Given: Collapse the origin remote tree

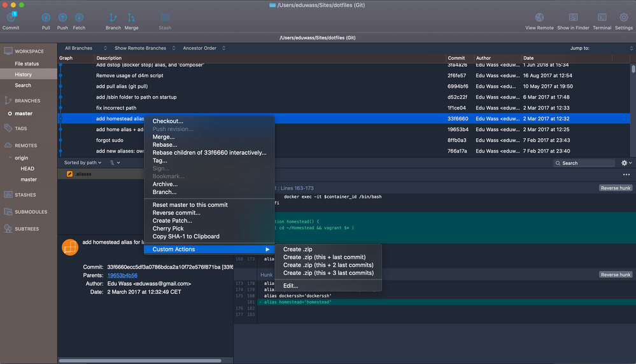Looking at the screenshot, I should coord(10,158).
